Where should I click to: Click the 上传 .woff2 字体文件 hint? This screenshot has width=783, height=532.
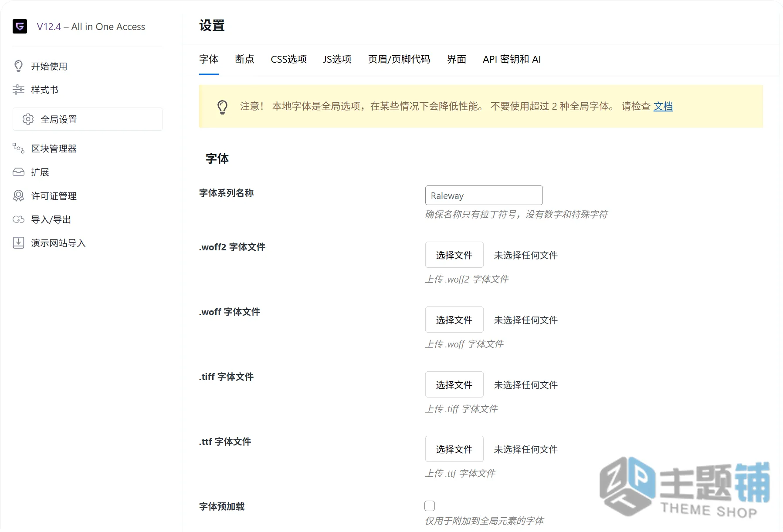pyautogui.click(x=467, y=279)
